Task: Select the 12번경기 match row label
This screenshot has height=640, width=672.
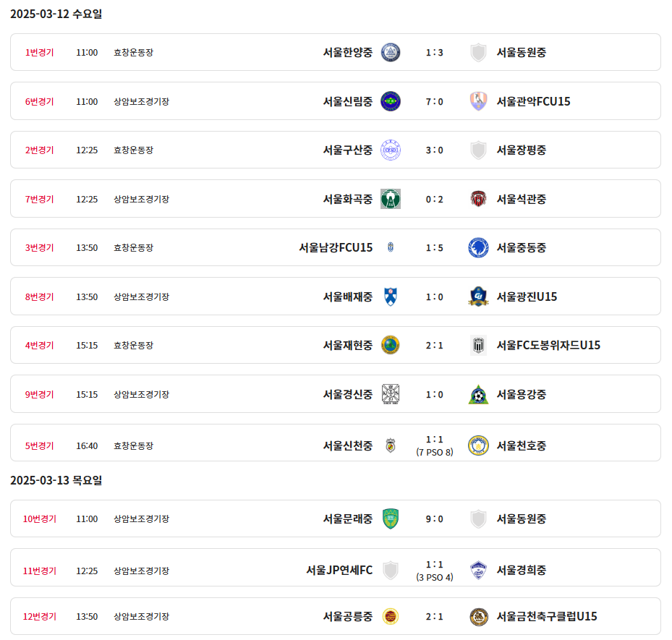Action: (x=40, y=617)
